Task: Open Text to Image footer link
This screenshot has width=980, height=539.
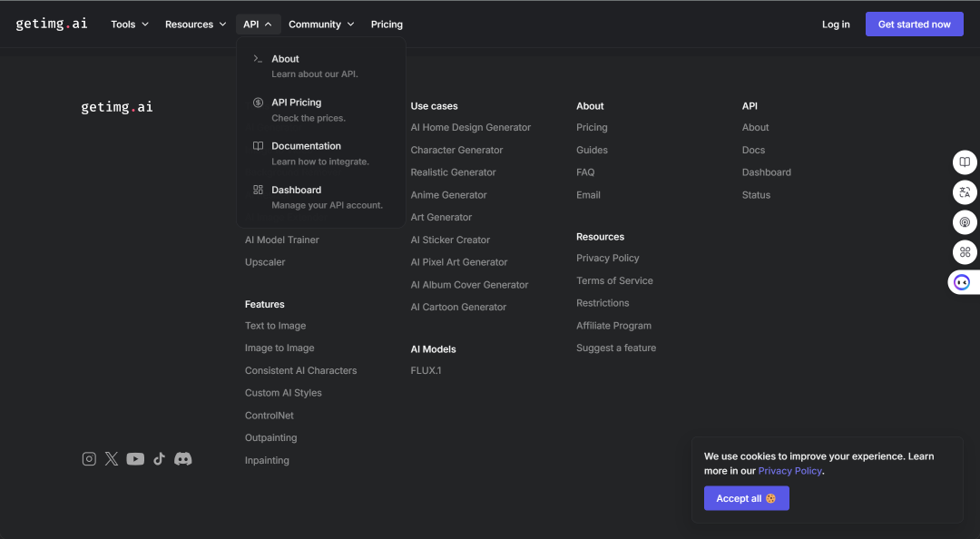Action: pos(276,326)
